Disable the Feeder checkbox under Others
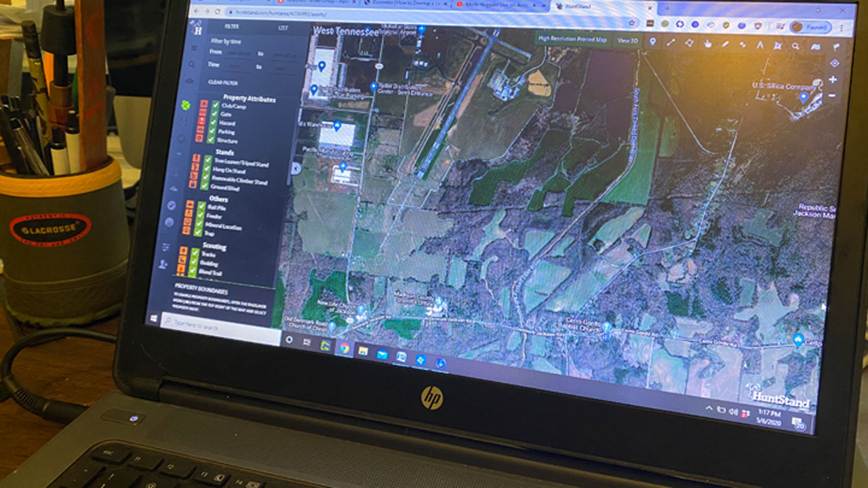 (x=200, y=216)
